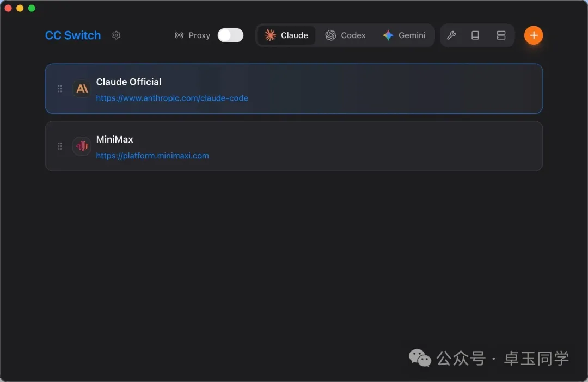
Task: Click the green fullscreen window button
Action: (x=32, y=8)
